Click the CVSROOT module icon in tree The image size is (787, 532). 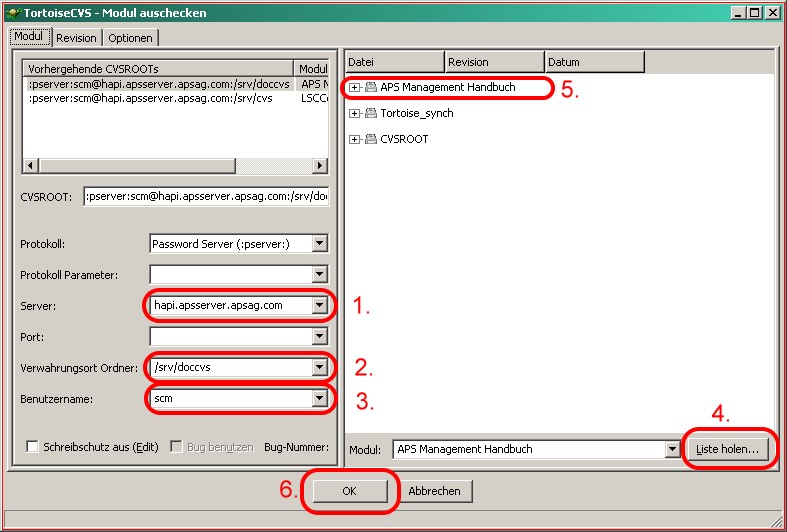click(x=370, y=140)
